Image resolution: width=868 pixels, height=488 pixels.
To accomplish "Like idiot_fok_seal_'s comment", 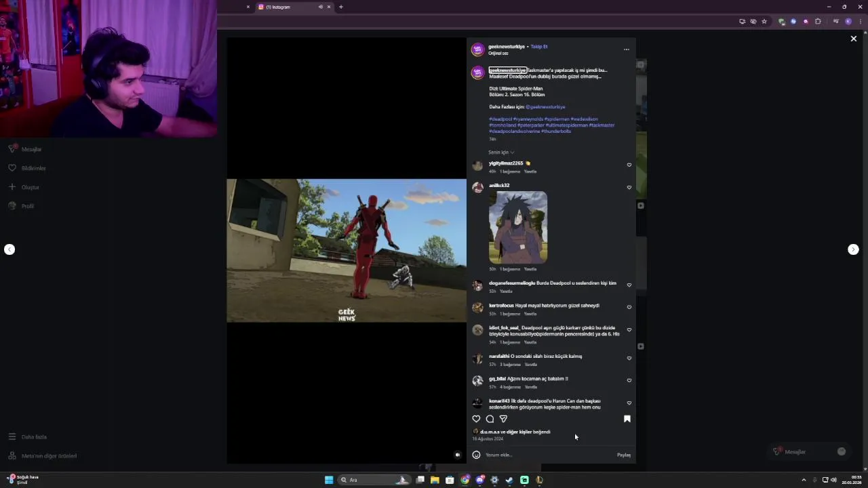I will pos(629,330).
